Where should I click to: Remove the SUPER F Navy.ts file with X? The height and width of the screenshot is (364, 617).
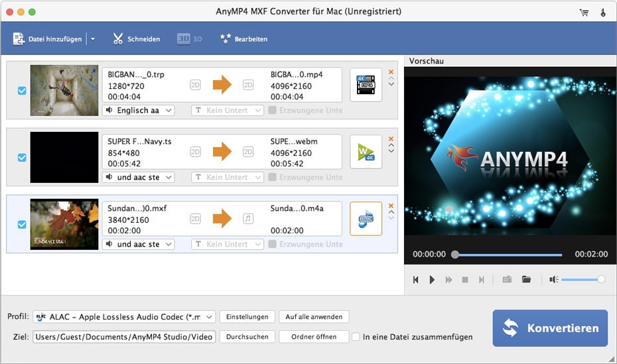(x=391, y=139)
